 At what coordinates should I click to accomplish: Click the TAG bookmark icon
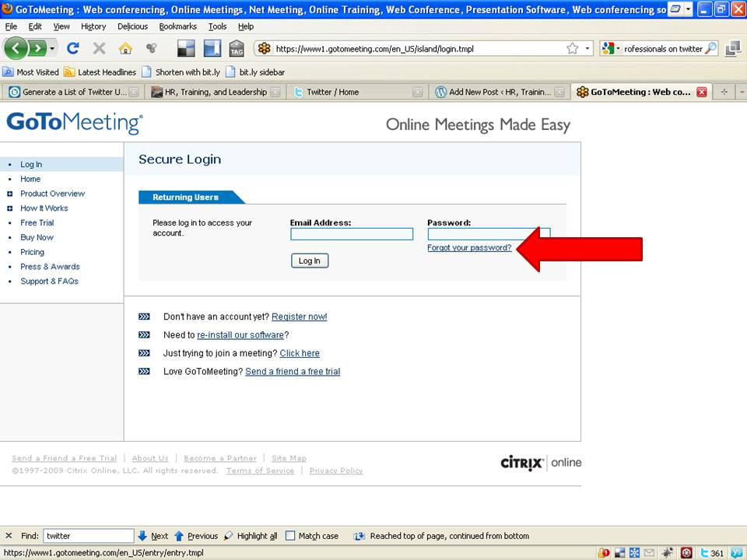pyautogui.click(x=237, y=48)
